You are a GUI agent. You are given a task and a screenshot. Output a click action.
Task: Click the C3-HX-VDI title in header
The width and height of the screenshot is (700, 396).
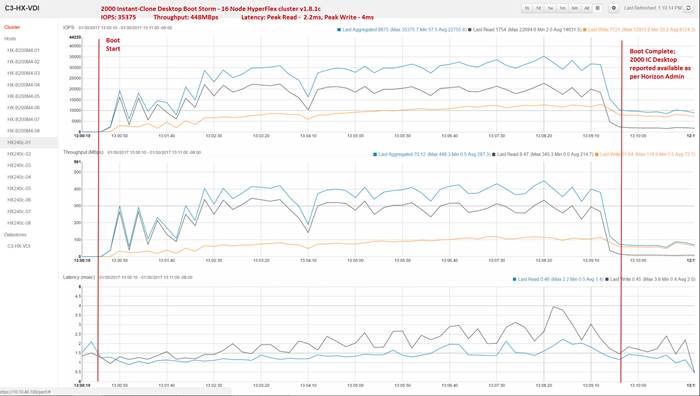(x=21, y=8)
